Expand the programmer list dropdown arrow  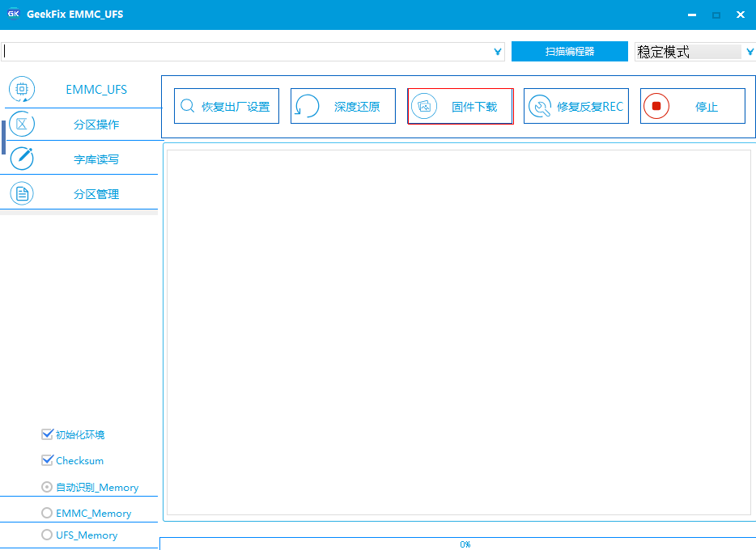click(x=497, y=52)
